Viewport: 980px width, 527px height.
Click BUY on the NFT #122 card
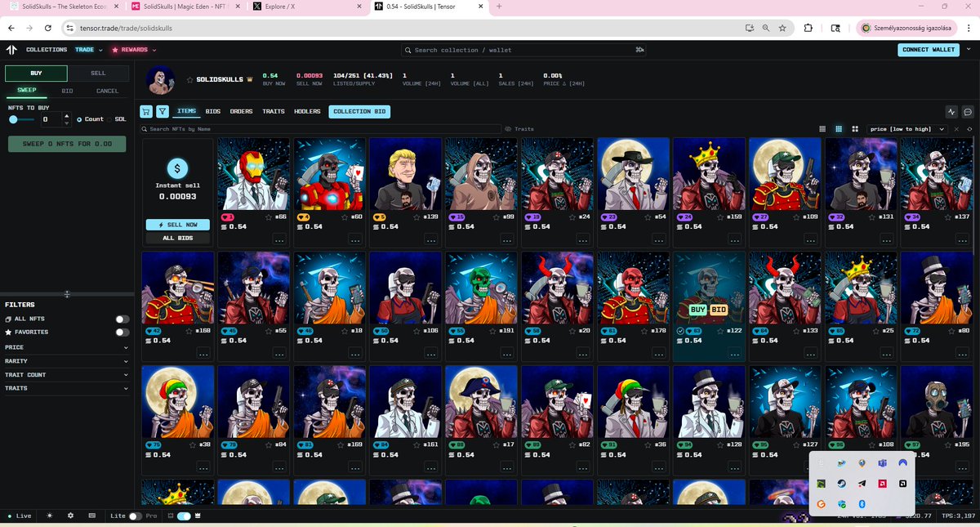coord(697,310)
